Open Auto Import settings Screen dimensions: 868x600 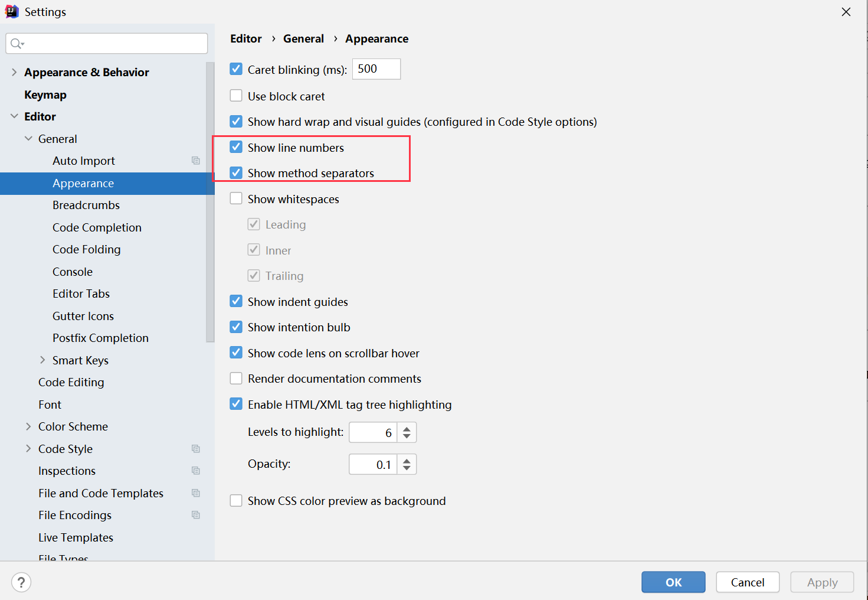coord(84,161)
